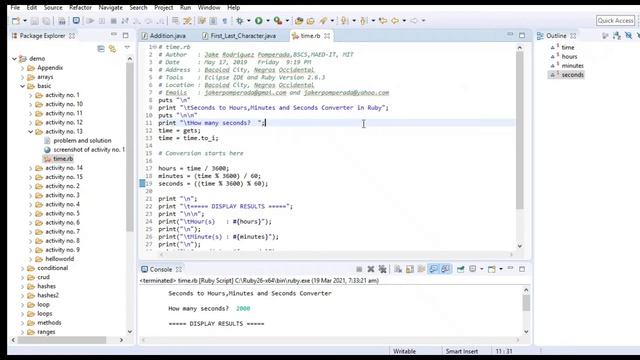Click the editor vertical scrollbar
Image resolution: width=640 pixels, height=360 pixels.
coord(520,147)
